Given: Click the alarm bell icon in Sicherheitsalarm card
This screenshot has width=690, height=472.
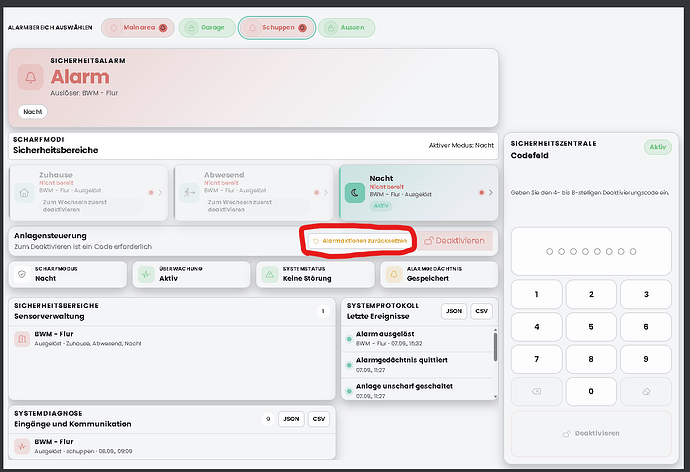Looking at the screenshot, I should pos(30,77).
